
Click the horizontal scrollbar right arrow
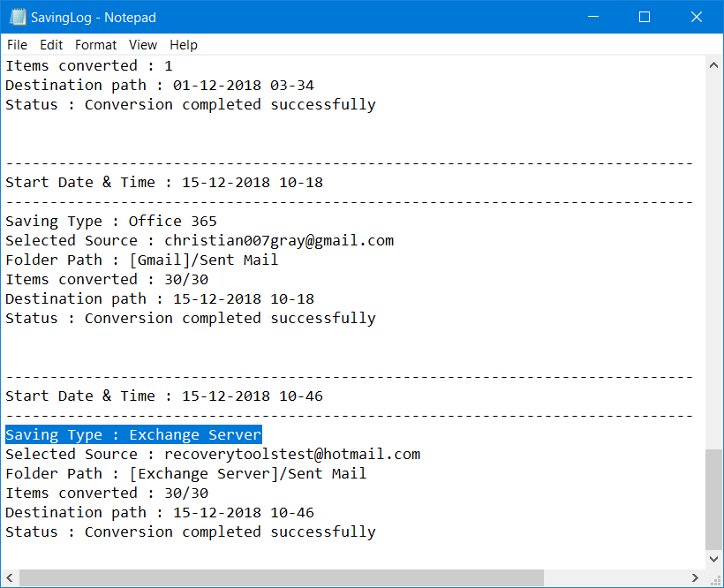pyautogui.click(x=696, y=577)
